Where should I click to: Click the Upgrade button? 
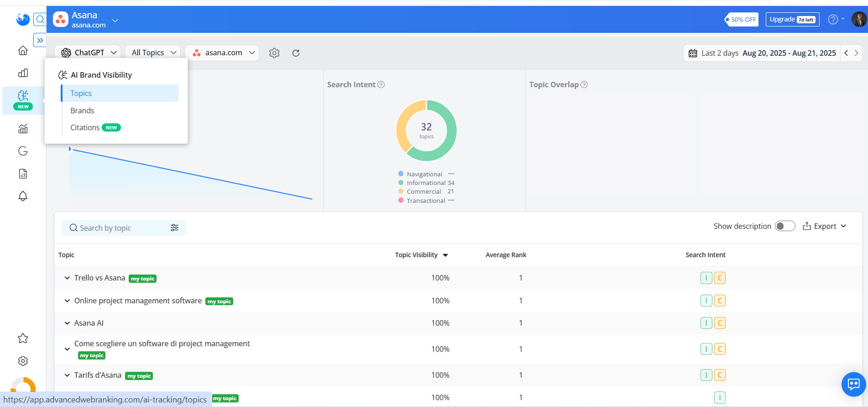pos(792,19)
